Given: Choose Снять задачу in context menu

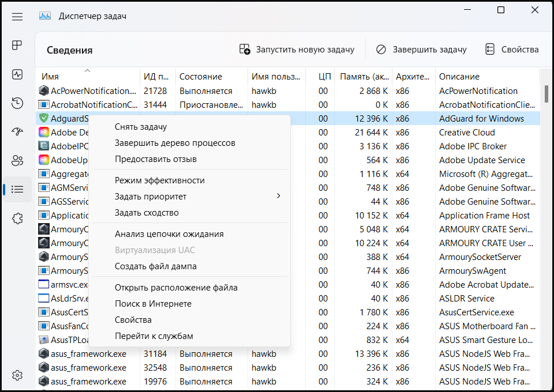Looking at the screenshot, I should (x=189, y=127).
